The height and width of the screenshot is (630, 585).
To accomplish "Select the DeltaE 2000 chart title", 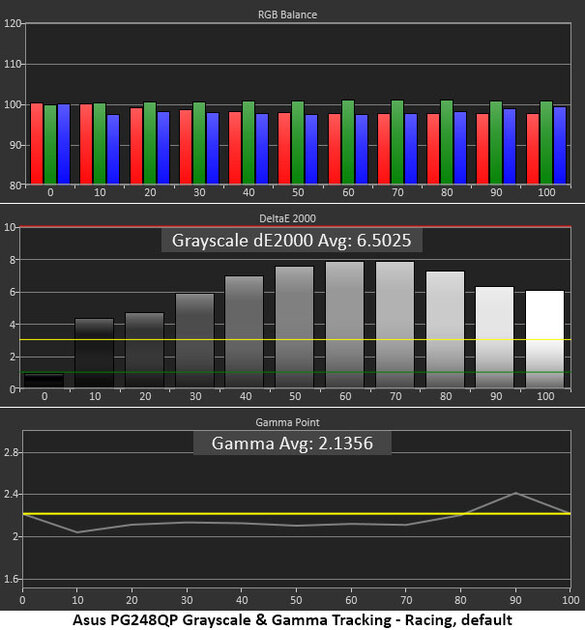I will coord(287,219).
